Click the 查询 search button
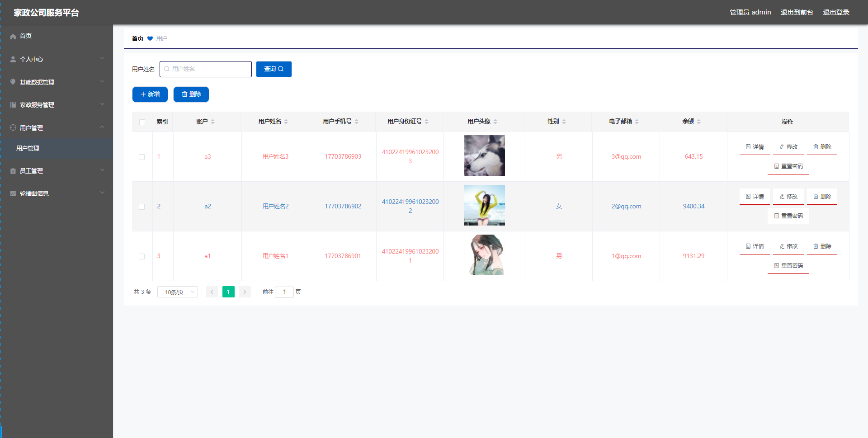Viewport: 868px width, 438px height. [274, 69]
